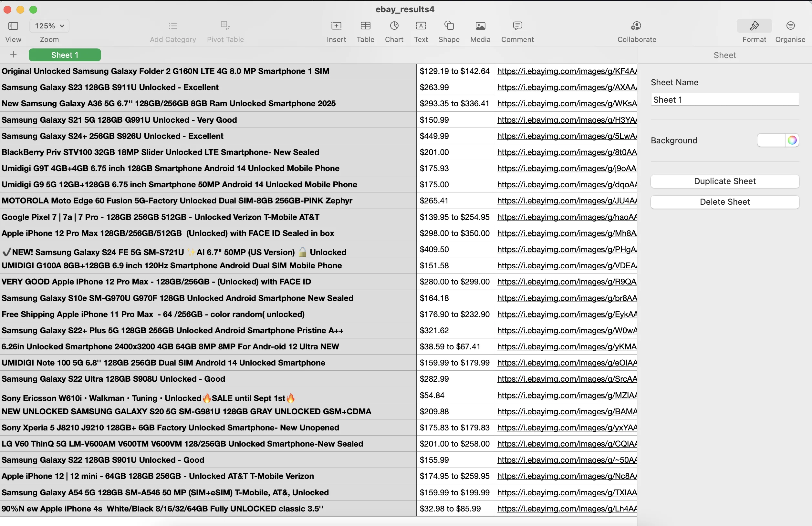Select the Samsung Galaxy A54 5G title cell
Viewport: 812px width, 526px height.
[x=208, y=492]
